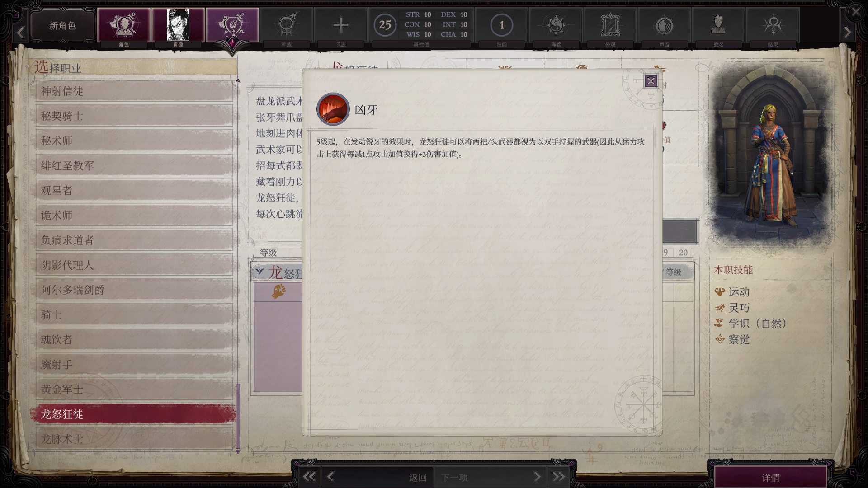The width and height of the screenshot is (868, 488).
Task: Click the left arrow beside 新角色
Action: click(20, 32)
